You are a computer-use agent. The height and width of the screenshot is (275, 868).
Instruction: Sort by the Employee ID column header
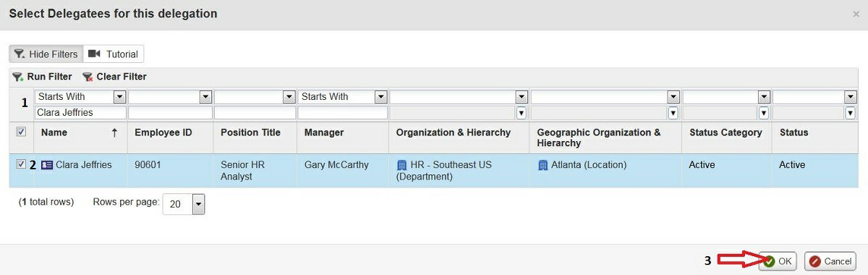163,132
